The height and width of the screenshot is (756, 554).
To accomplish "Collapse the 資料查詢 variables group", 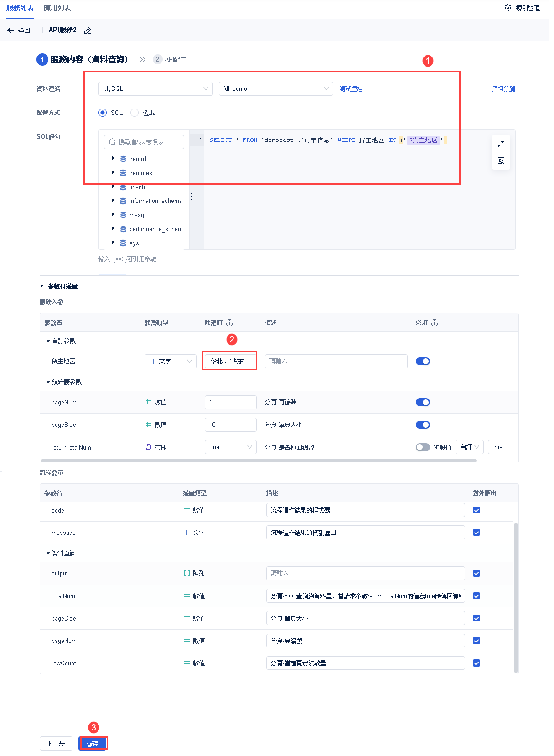I will 48,553.
